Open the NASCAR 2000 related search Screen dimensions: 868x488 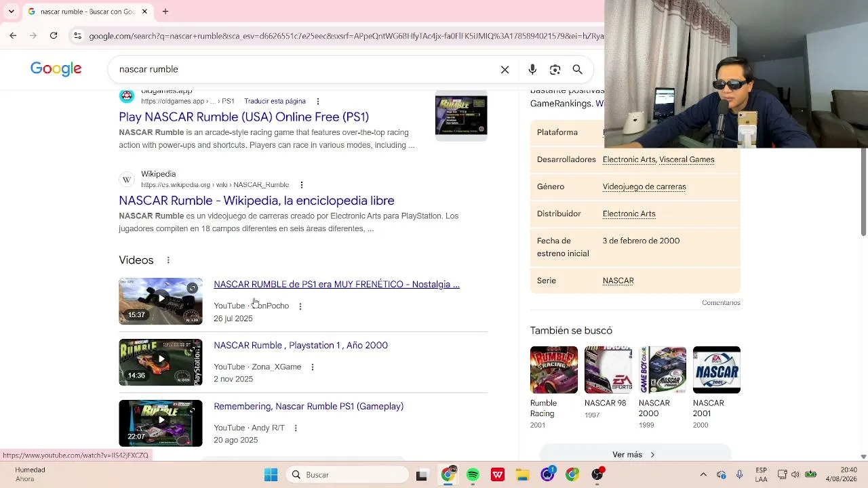[663, 388]
